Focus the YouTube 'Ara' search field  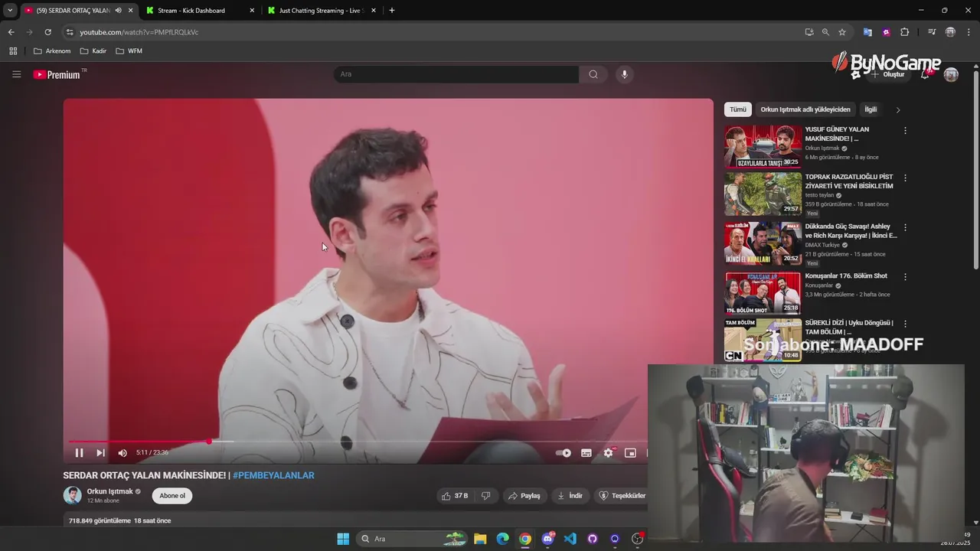coord(456,74)
